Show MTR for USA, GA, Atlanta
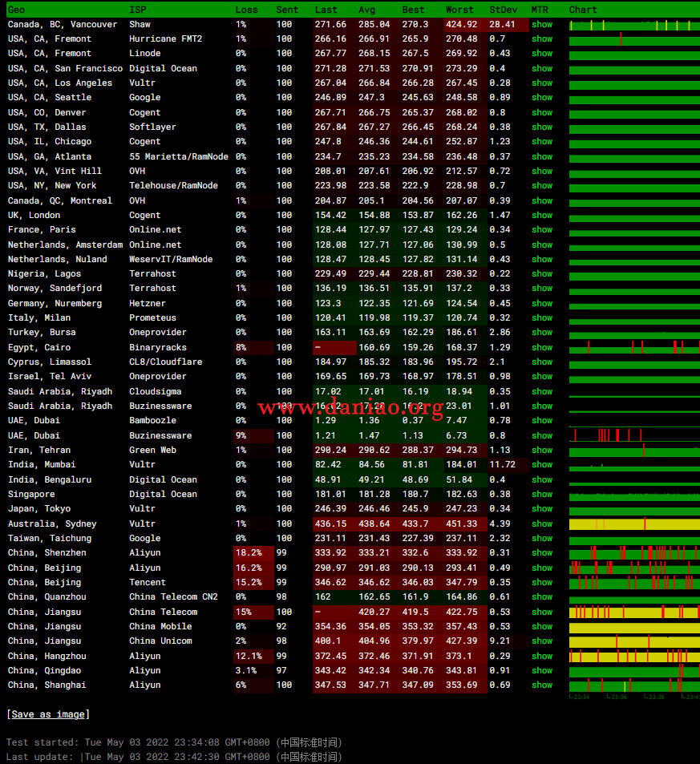 coord(542,157)
